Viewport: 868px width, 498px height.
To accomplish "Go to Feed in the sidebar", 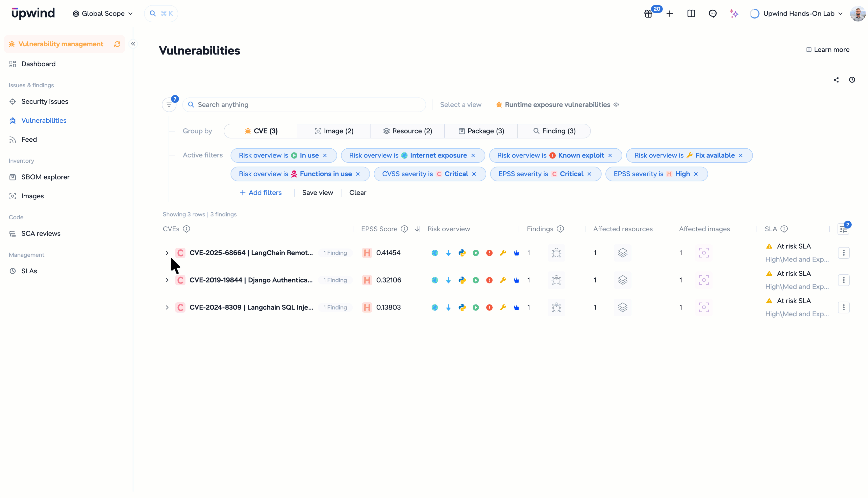I will [x=29, y=139].
